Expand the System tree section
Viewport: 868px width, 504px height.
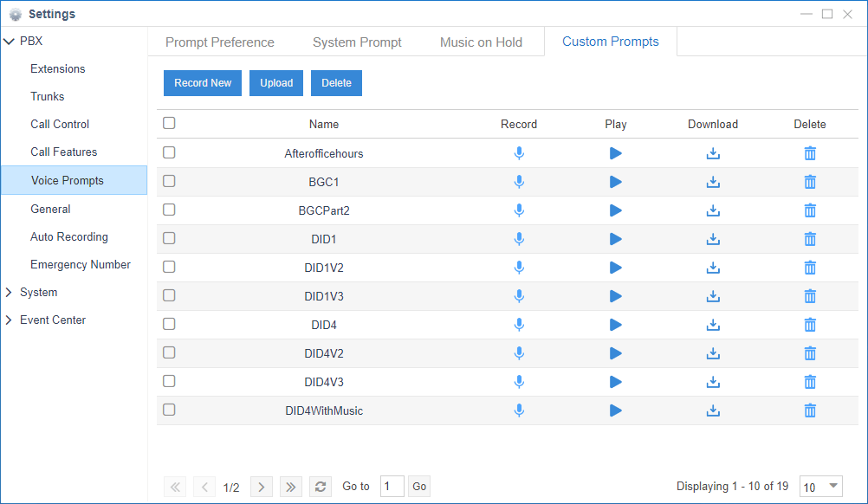tap(9, 292)
